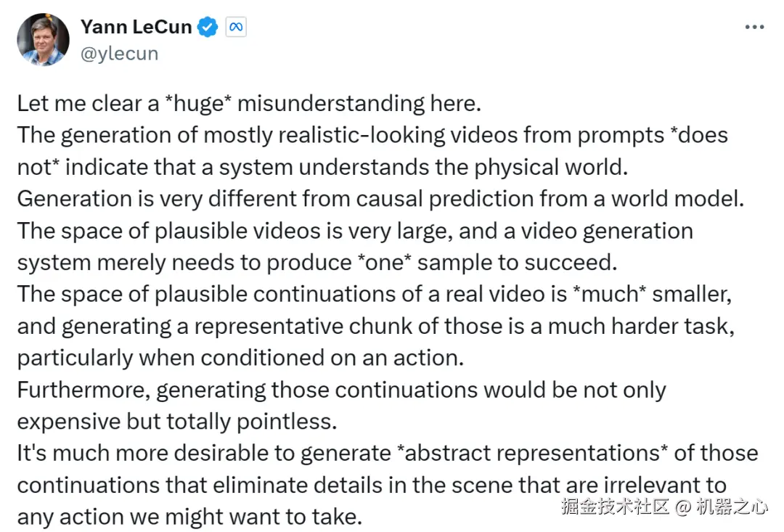The width and height of the screenshot is (784, 532).
Task: Click the Meta affiliation logo badge
Action: tap(235, 28)
